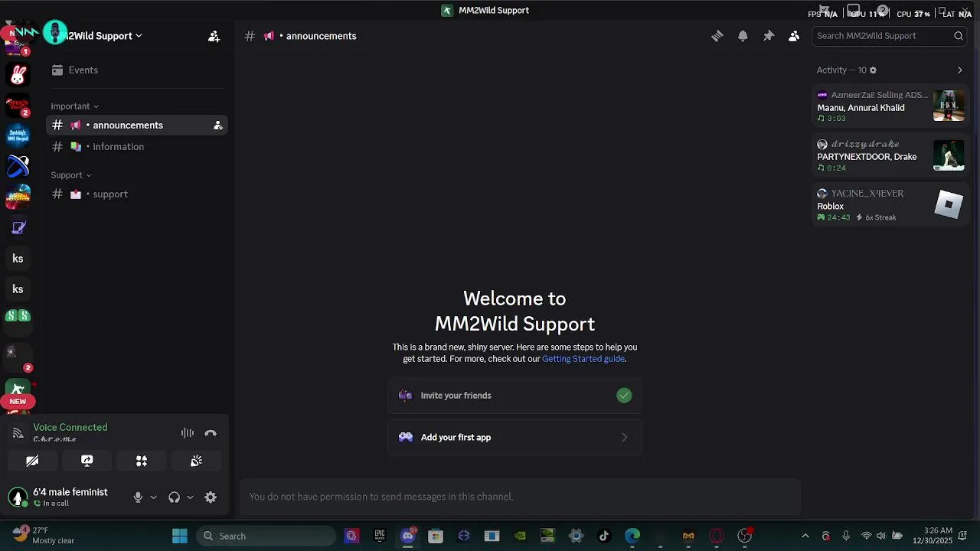Disconnect from the voice call
Image resolution: width=980 pixels, height=551 pixels.
click(211, 433)
